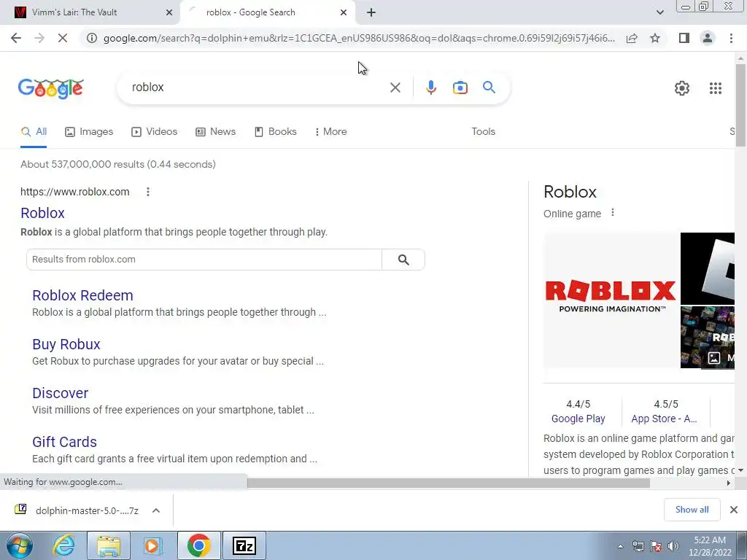Open the Discover sitelink
This screenshot has height=560, width=747.
coord(60,393)
